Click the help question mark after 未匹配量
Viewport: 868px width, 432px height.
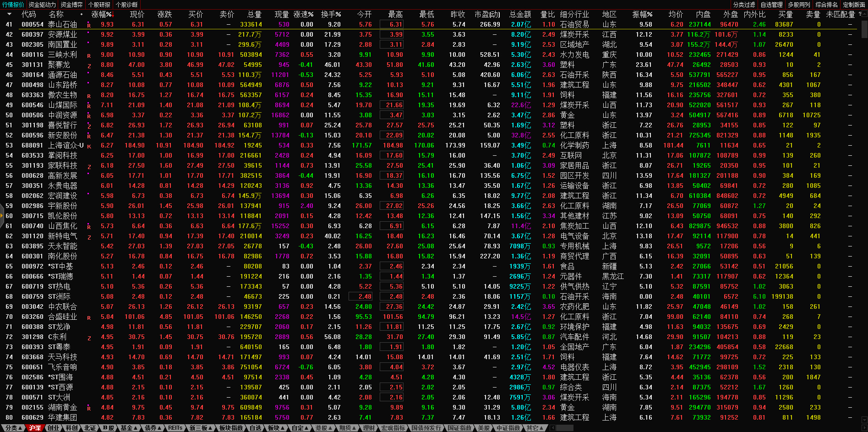(x=860, y=14)
